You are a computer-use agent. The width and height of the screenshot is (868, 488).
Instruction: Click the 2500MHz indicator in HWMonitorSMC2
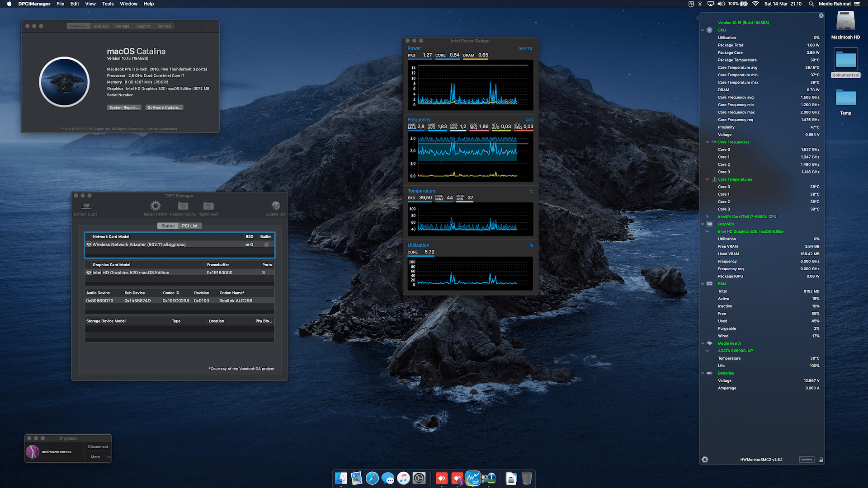[807, 460]
